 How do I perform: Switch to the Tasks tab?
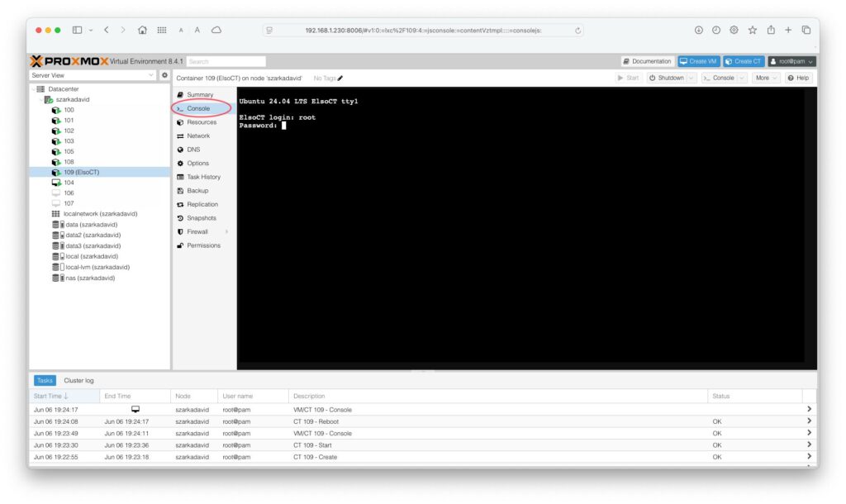click(45, 380)
